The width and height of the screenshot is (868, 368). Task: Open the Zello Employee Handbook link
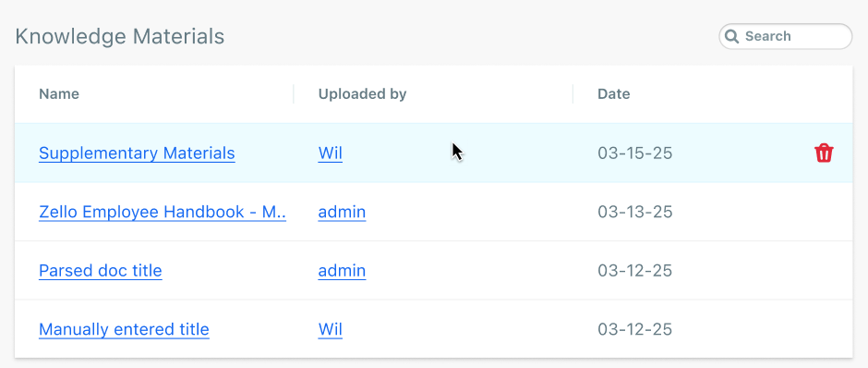[x=163, y=212]
